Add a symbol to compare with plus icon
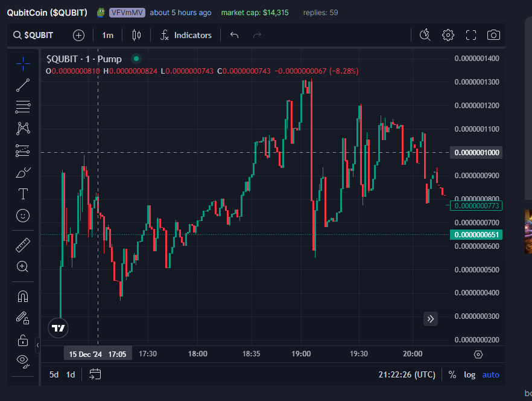 coord(78,35)
